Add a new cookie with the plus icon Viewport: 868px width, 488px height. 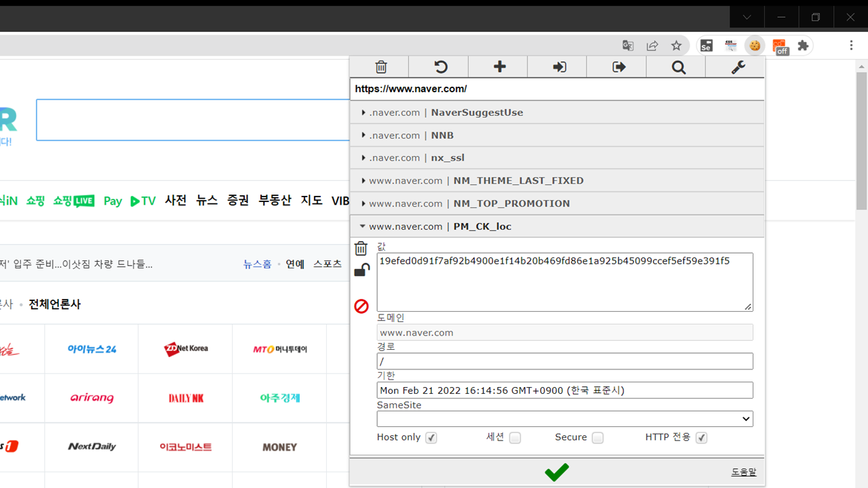point(500,66)
